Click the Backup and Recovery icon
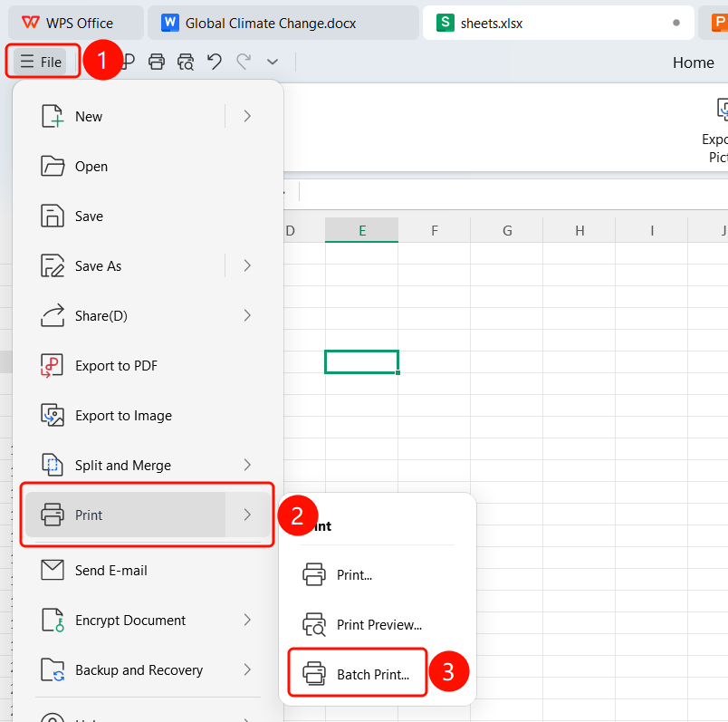Viewport: 728px width, 722px height. 53,669
